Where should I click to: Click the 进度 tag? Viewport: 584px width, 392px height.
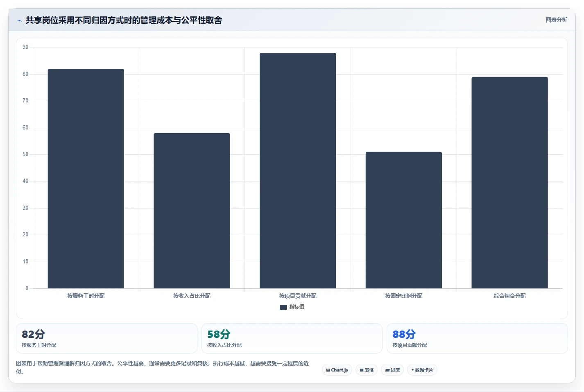pyautogui.click(x=392, y=370)
